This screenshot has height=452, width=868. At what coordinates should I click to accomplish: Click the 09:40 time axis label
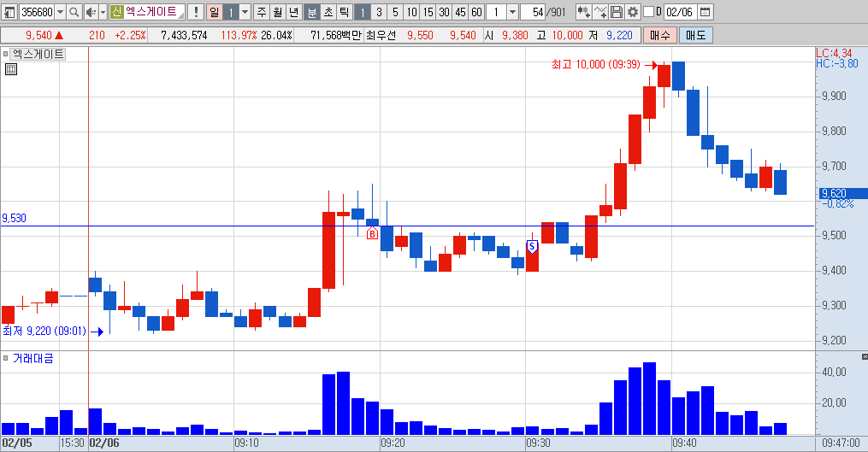click(x=685, y=443)
